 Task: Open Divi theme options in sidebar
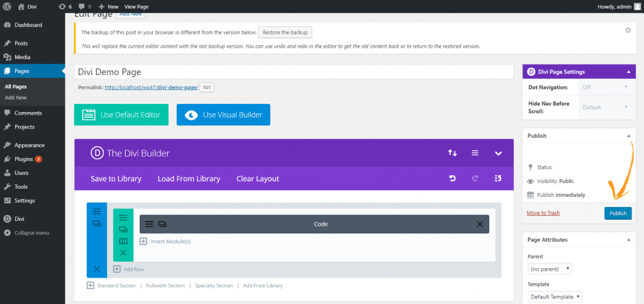(x=19, y=219)
